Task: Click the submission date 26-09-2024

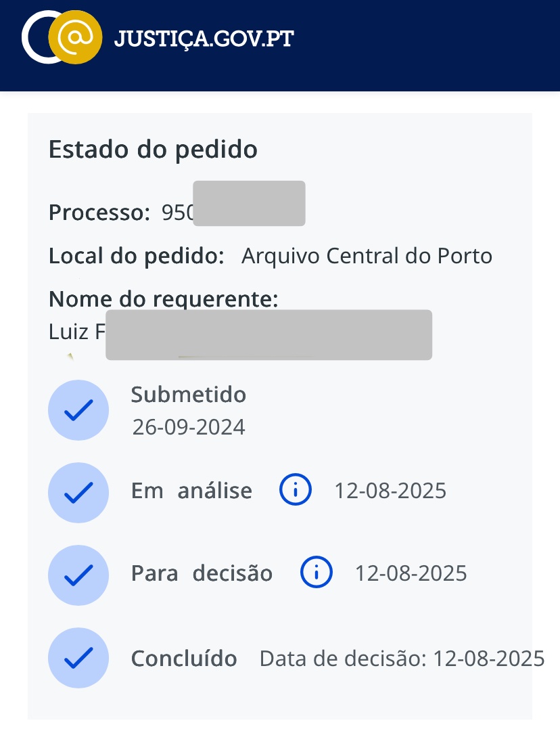Action: (189, 427)
